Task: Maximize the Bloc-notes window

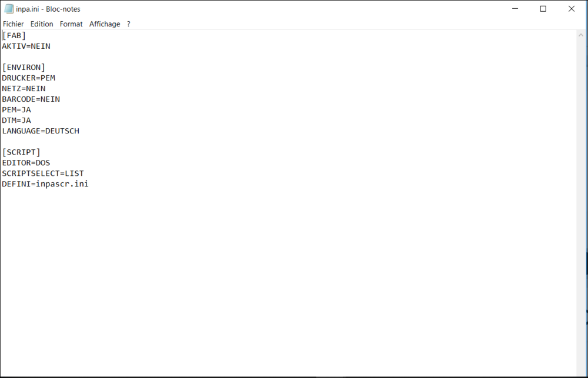Action: pyautogui.click(x=543, y=9)
